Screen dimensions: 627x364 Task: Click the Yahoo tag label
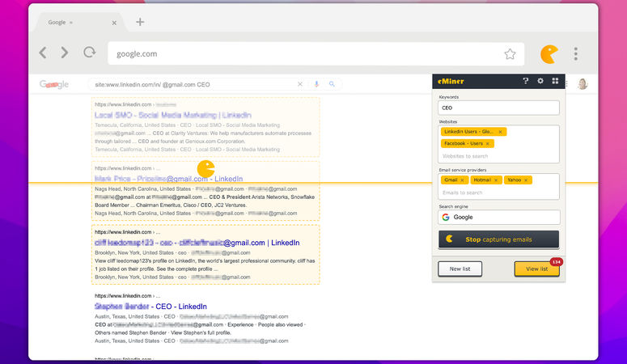click(x=515, y=180)
